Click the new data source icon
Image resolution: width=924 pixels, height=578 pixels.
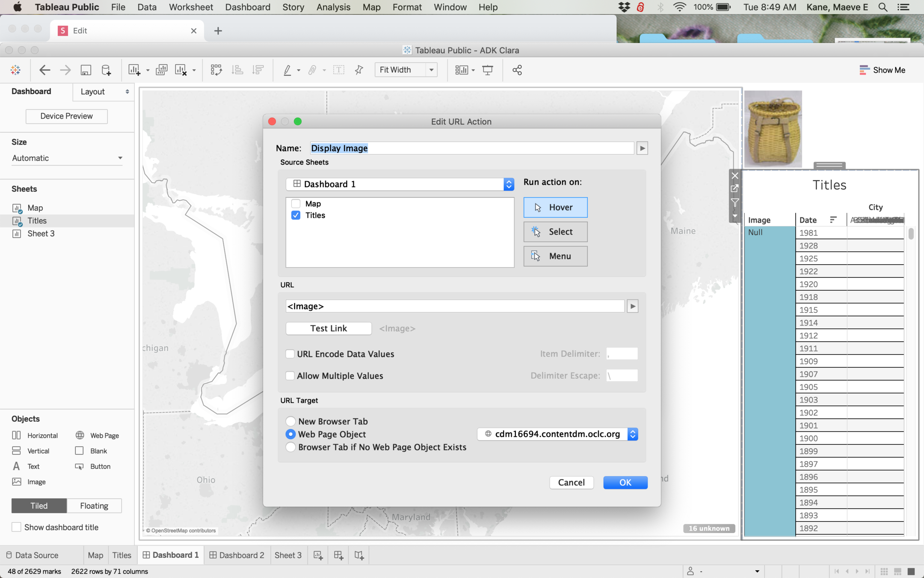point(106,70)
